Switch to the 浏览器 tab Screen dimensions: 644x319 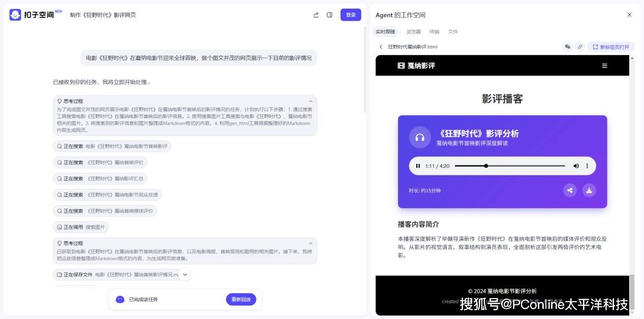coord(413,32)
